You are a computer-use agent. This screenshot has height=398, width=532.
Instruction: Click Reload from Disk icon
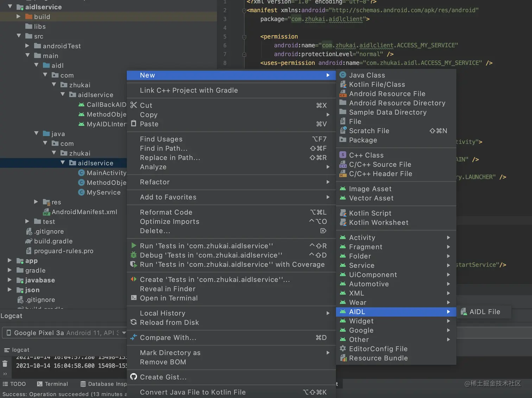pyautogui.click(x=134, y=322)
